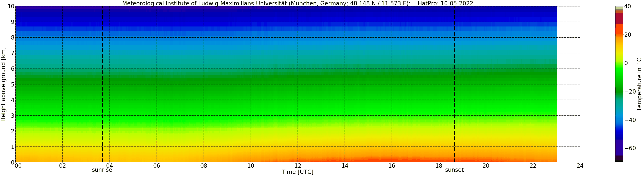The width and height of the screenshot is (644, 176).
Task: Click the colorbar tick label 20
Action: coord(628,35)
